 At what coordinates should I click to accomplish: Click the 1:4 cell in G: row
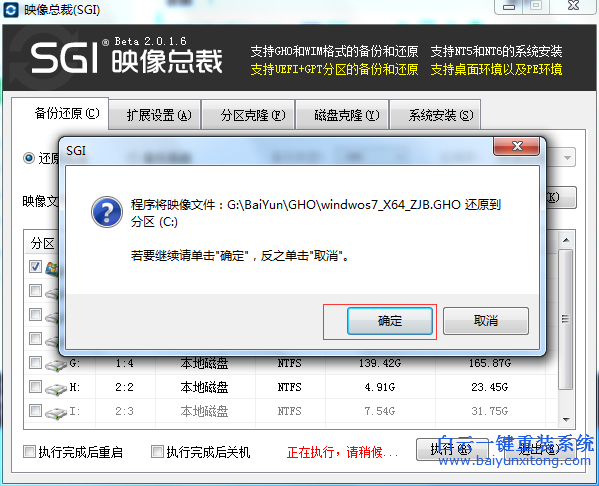click(125, 363)
